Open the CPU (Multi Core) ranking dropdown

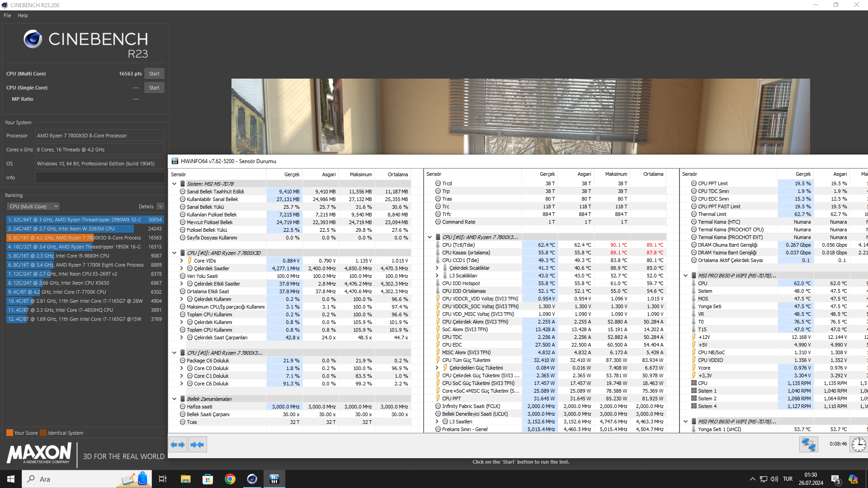[x=33, y=206]
